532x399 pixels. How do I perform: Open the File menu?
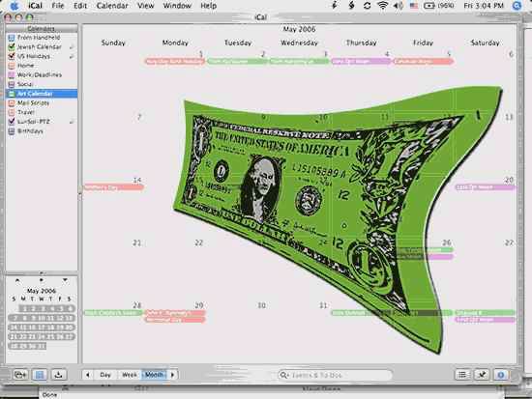(x=58, y=6)
